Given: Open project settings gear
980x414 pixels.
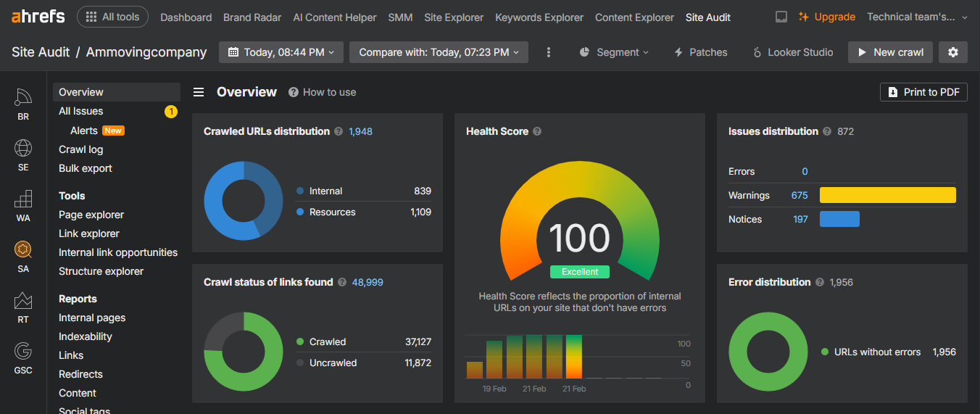Looking at the screenshot, I should 953,52.
